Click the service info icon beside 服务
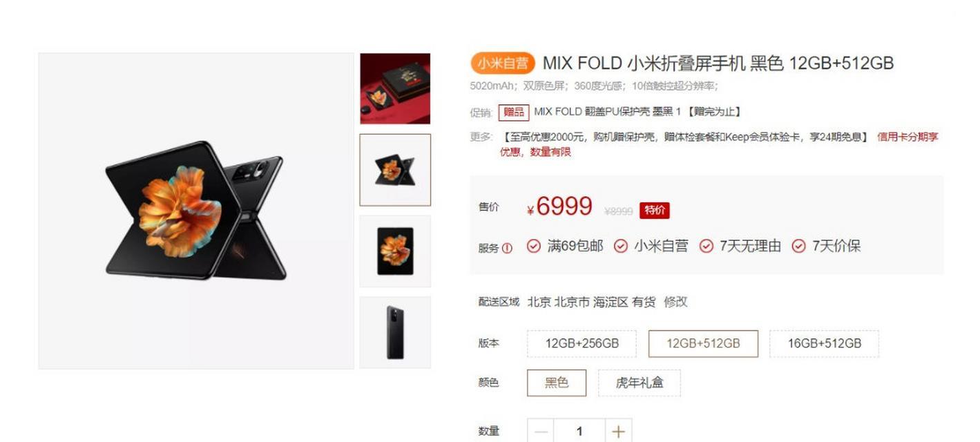 click(x=507, y=249)
